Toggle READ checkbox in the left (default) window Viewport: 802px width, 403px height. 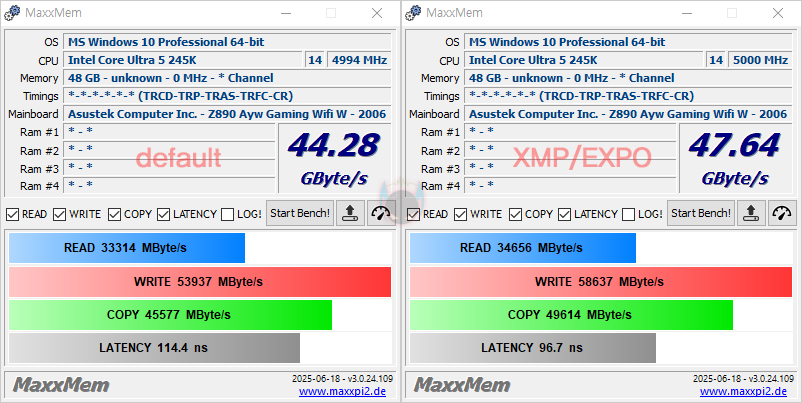[x=12, y=214]
